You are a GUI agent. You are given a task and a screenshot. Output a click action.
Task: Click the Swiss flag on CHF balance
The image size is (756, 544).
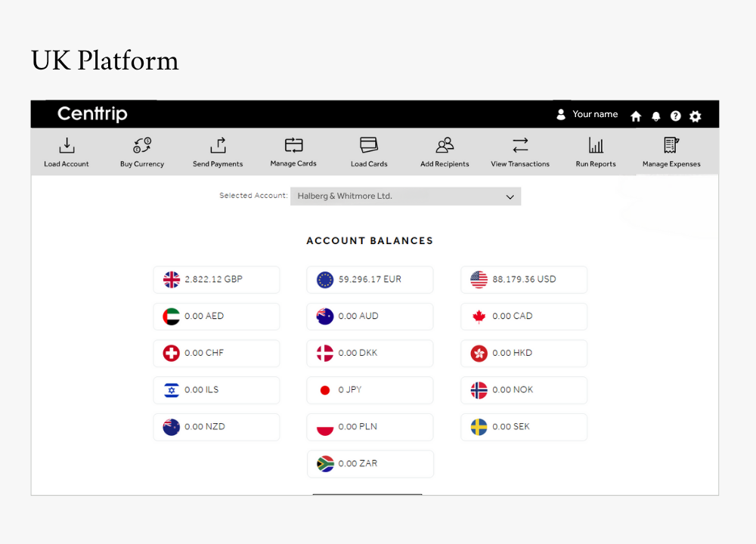tap(171, 353)
